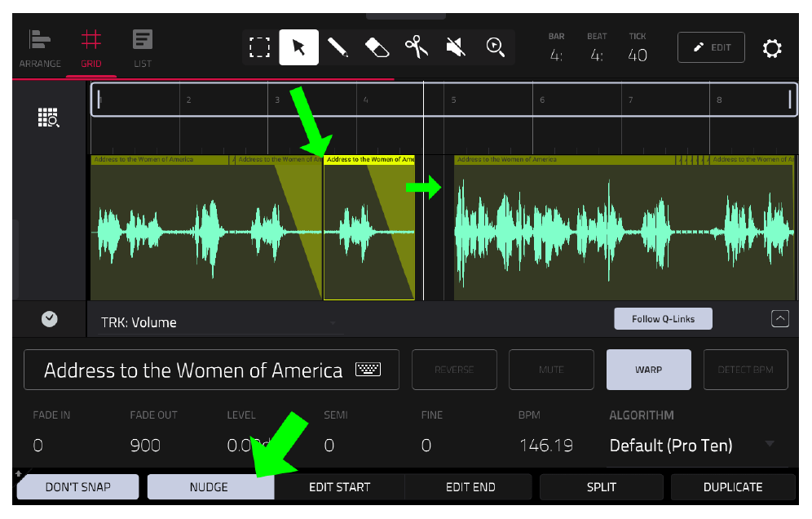The width and height of the screenshot is (812, 519).
Task: Select the marquee selection tool
Action: pyautogui.click(x=259, y=47)
